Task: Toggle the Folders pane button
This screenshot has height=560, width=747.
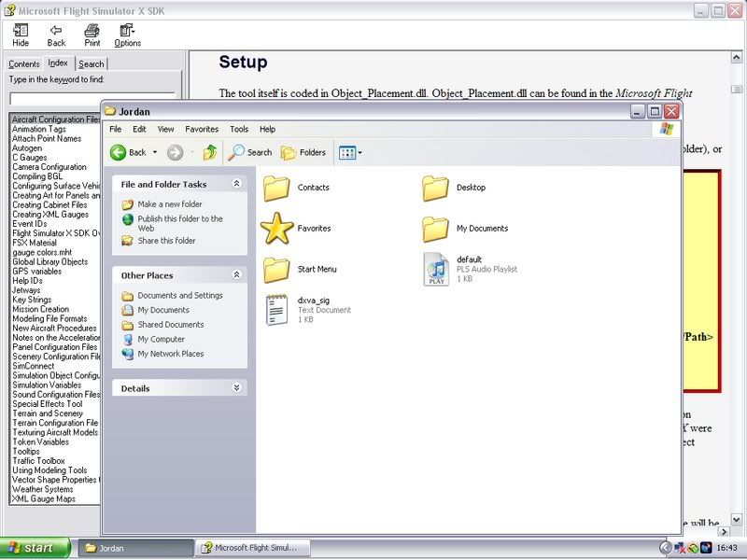Action: coord(303,152)
